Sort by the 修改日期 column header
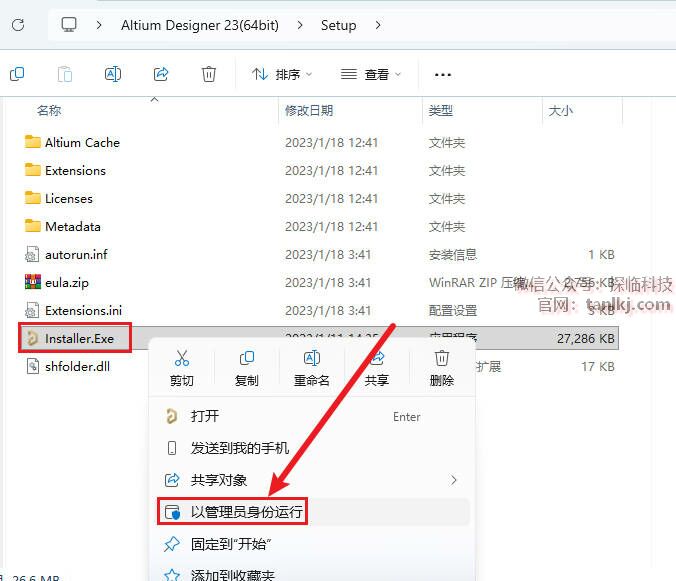The width and height of the screenshot is (676, 581). click(x=309, y=111)
